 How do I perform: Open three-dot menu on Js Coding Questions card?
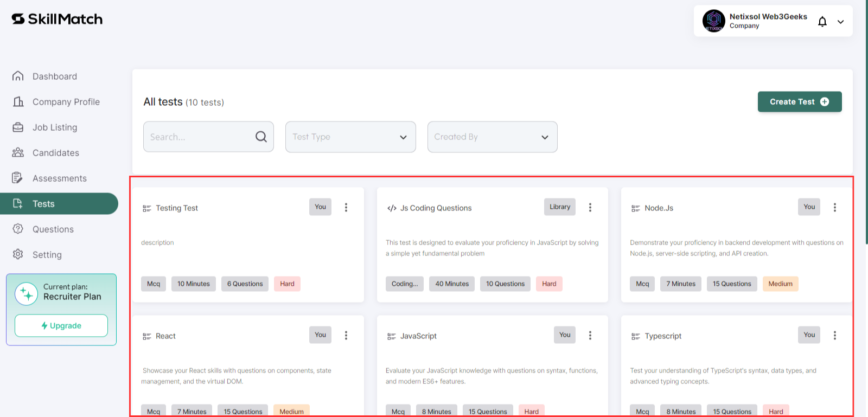point(590,207)
